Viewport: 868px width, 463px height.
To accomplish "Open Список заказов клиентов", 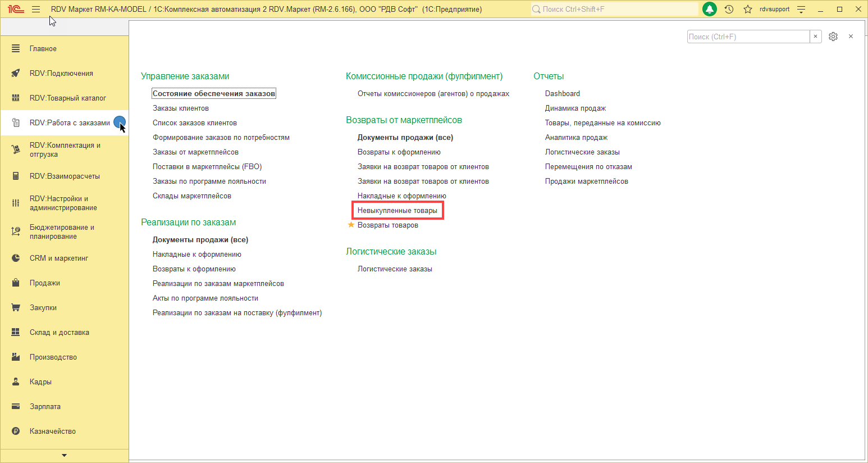I will 195,123.
